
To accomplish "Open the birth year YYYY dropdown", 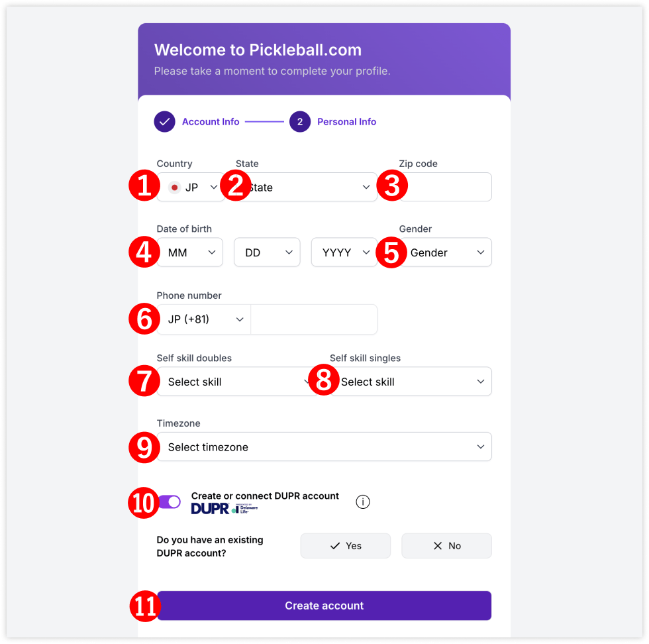I will tap(344, 252).
